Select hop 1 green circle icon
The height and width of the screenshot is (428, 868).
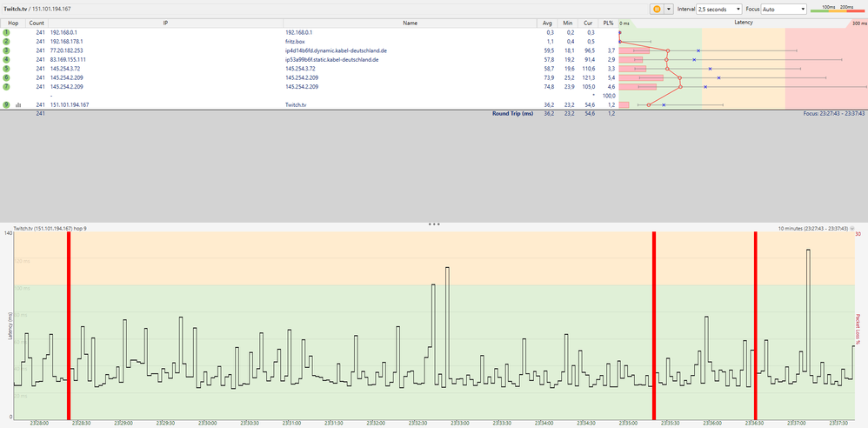(6, 32)
